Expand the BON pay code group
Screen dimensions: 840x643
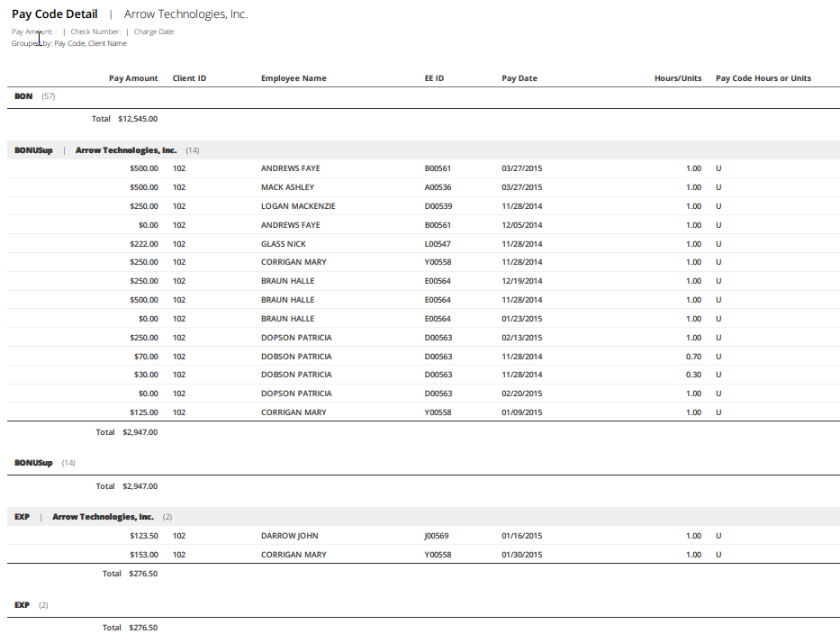pos(23,96)
